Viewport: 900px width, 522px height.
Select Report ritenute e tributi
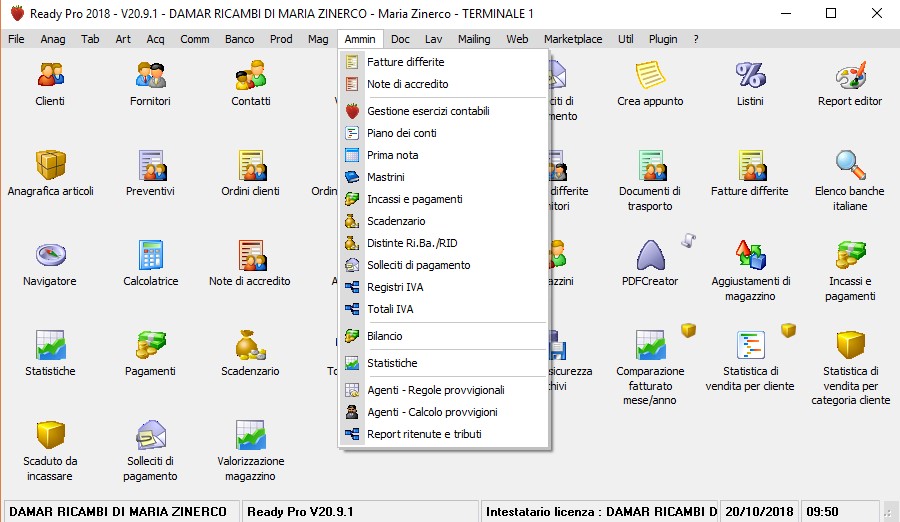[444, 434]
